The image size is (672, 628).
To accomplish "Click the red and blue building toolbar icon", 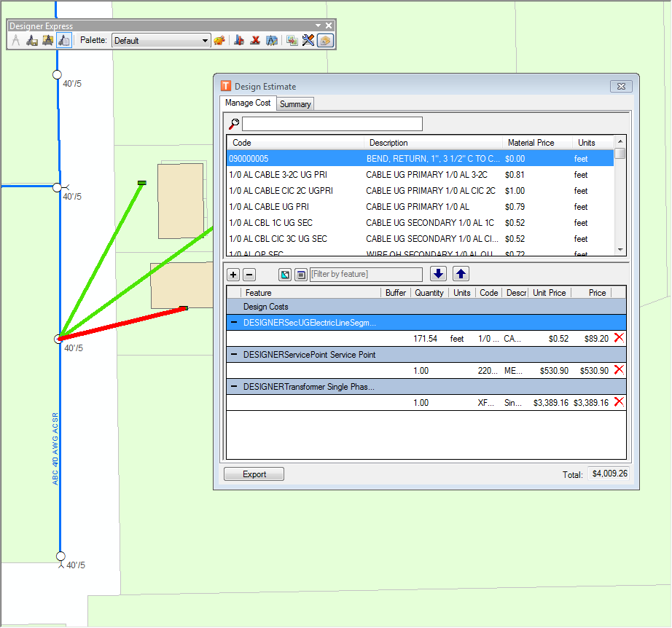I will click(239, 41).
